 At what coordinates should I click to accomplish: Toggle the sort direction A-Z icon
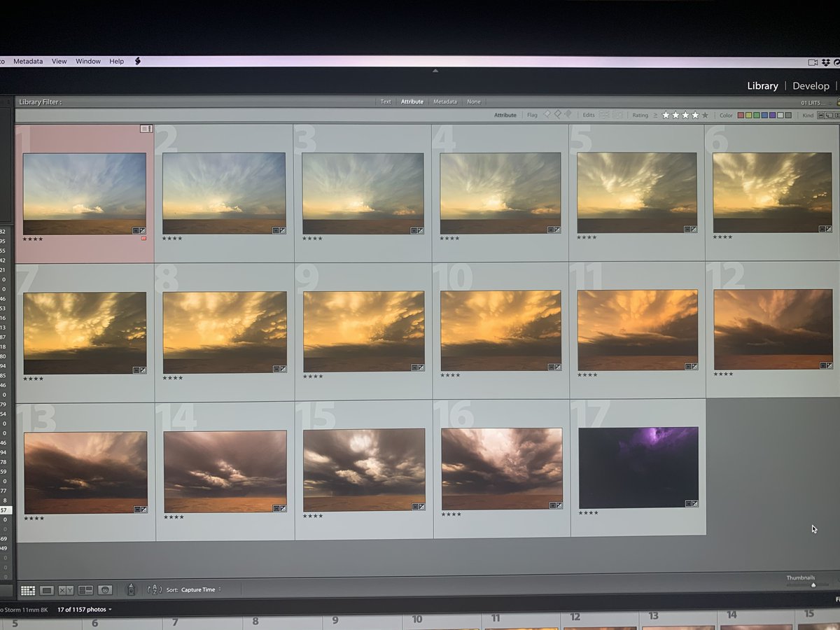(154, 590)
